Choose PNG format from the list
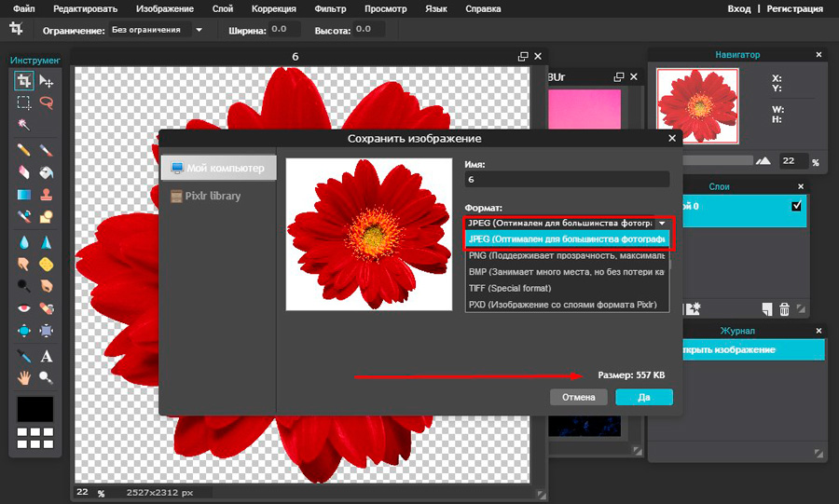 [567, 256]
